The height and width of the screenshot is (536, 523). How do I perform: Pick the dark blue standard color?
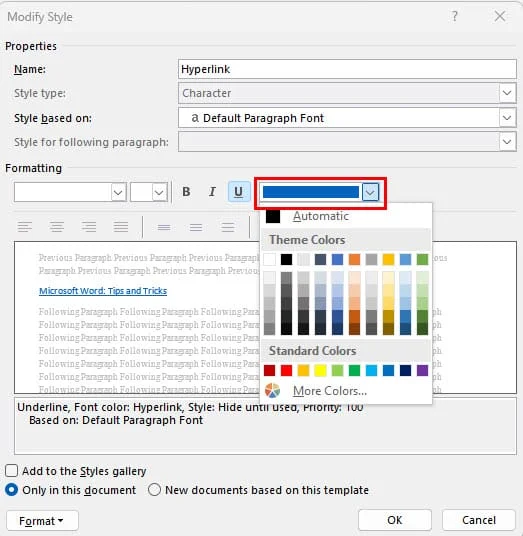[405, 370]
